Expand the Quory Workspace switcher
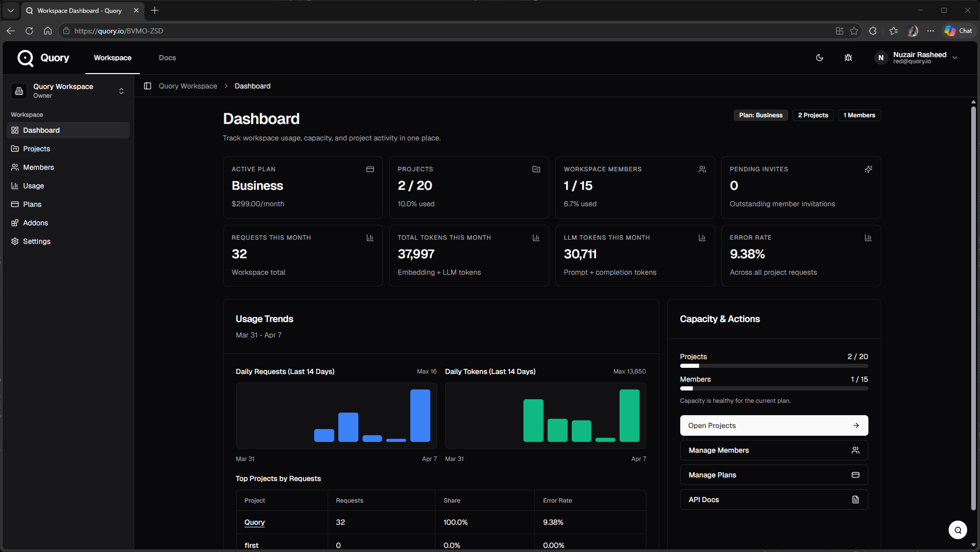 [121, 91]
